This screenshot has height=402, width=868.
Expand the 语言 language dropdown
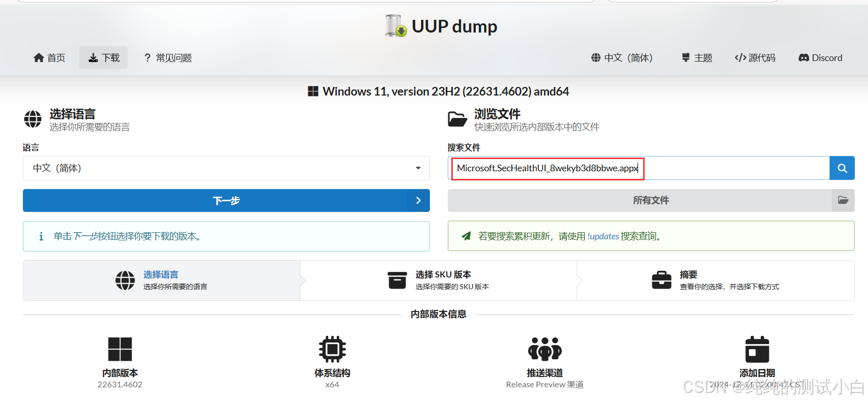(x=226, y=168)
